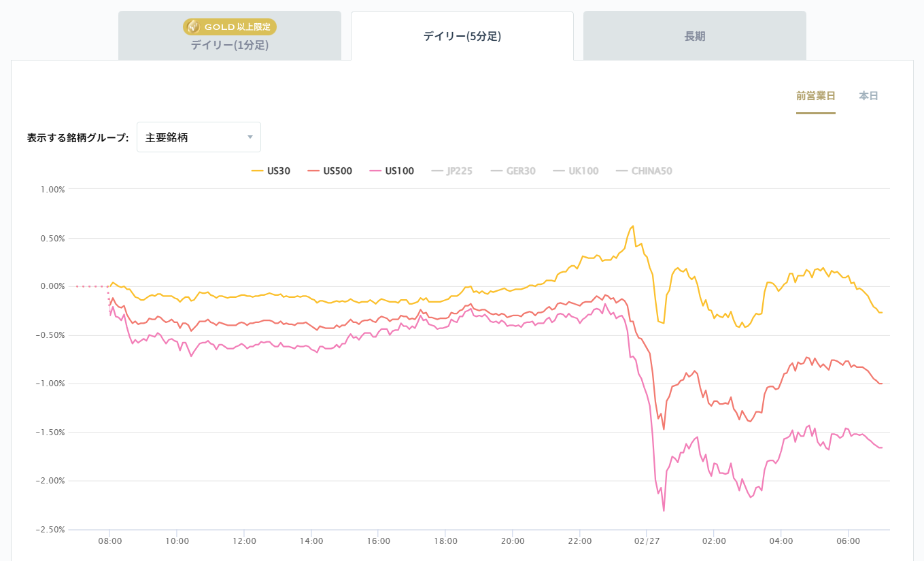Click the yellow US30 legend line marker
This screenshot has width=924, height=561.
[x=258, y=171]
